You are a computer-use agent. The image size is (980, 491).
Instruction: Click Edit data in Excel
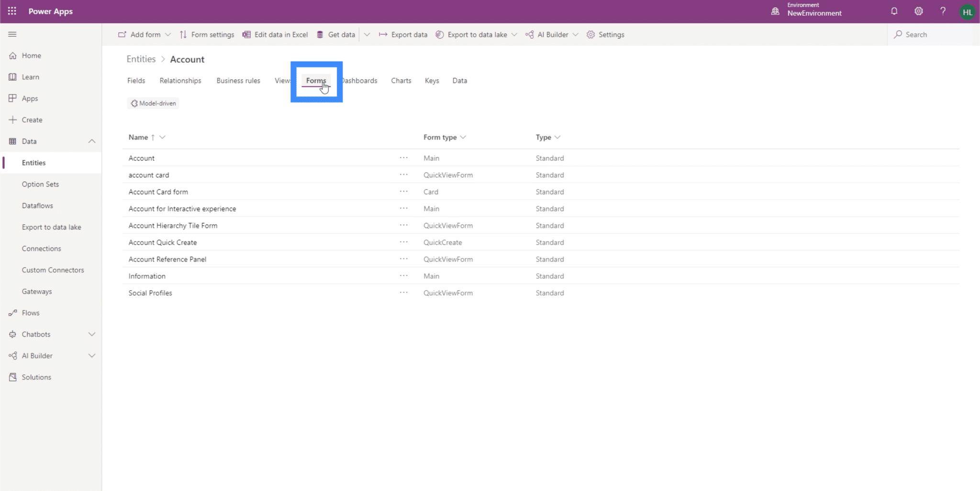point(275,34)
